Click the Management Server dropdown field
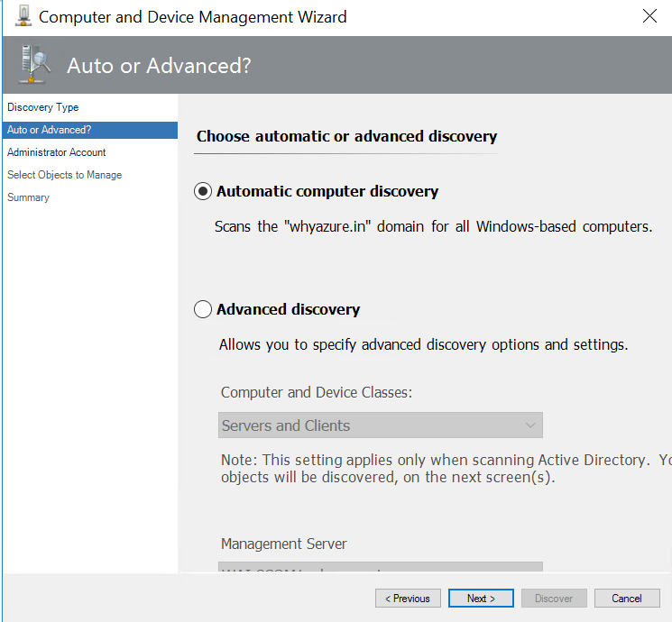The height and width of the screenshot is (622, 672). [381, 567]
